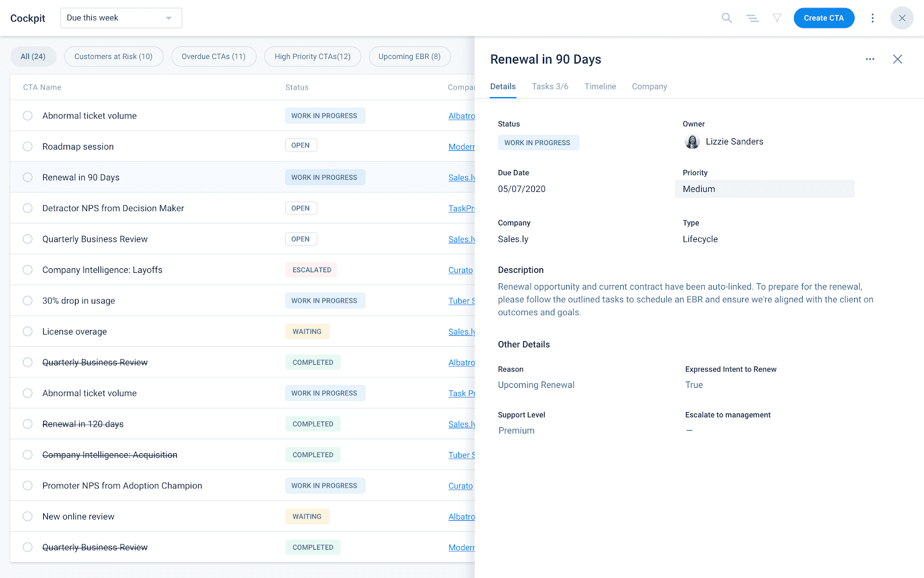Open the Curato link for Layoffs
The height and width of the screenshot is (578, 924).
(x=460, y=270)
